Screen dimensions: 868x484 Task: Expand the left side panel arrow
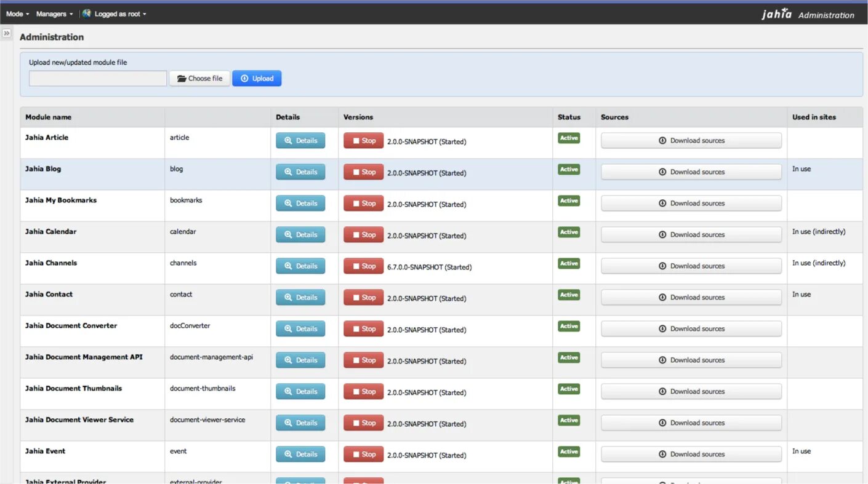(x=7, y=33)
